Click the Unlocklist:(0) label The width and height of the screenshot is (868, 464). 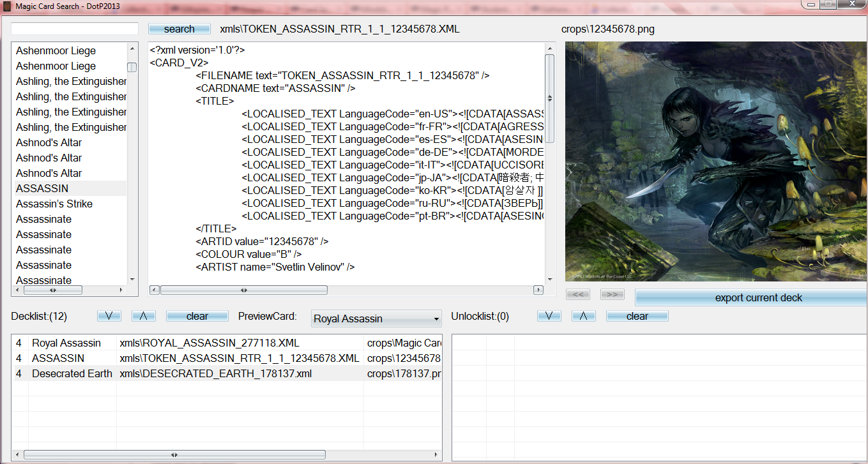(480, 316)
